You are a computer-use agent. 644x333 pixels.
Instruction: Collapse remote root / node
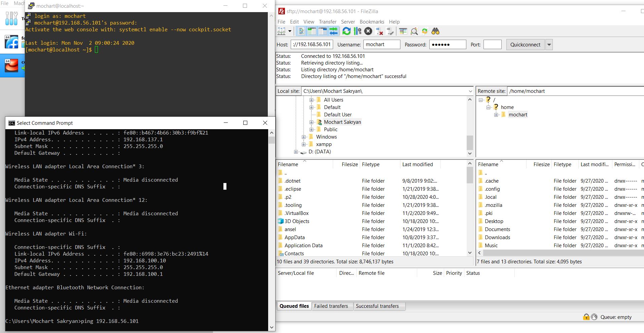click(481, 100)
